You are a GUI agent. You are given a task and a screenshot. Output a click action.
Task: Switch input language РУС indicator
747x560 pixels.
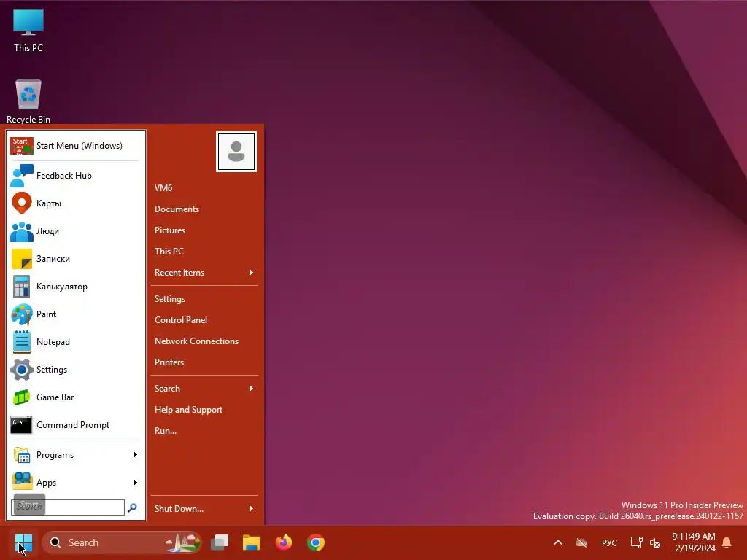pos(609,542)
